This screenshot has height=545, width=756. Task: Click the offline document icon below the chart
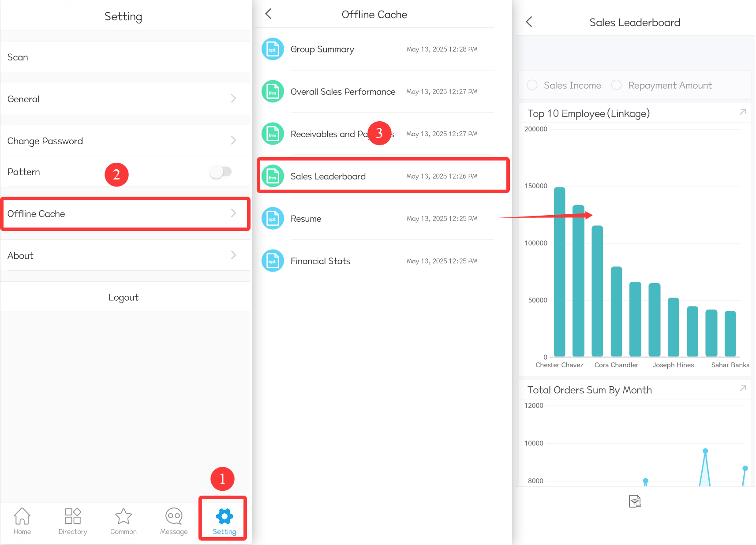coord(635,501)
